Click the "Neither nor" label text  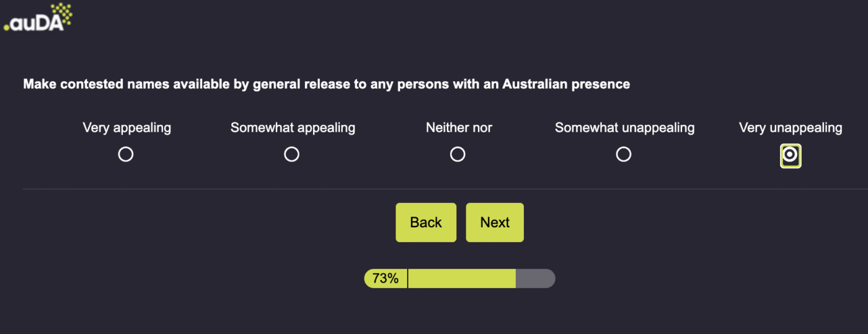click(x=459, y=128)
